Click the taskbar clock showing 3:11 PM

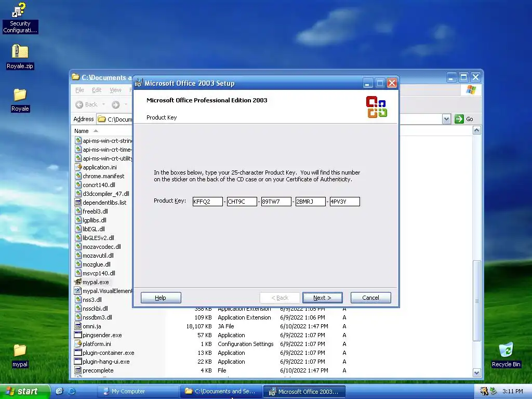513,391
